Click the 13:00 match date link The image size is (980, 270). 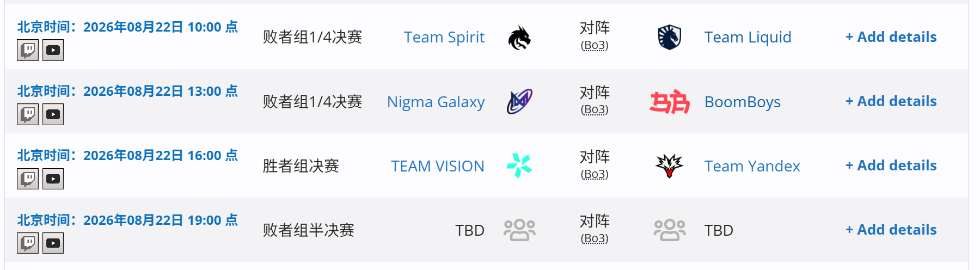click(127, 91)
